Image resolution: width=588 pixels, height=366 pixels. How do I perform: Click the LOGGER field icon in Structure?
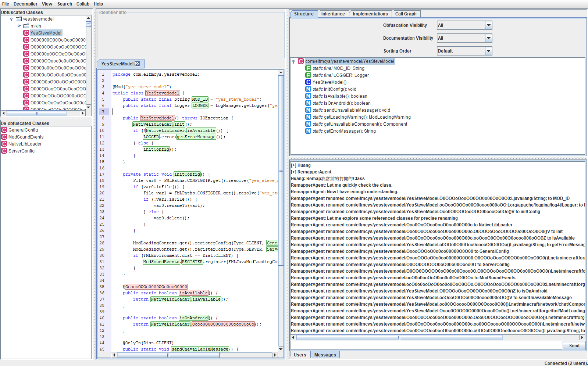tap(308, 75)
